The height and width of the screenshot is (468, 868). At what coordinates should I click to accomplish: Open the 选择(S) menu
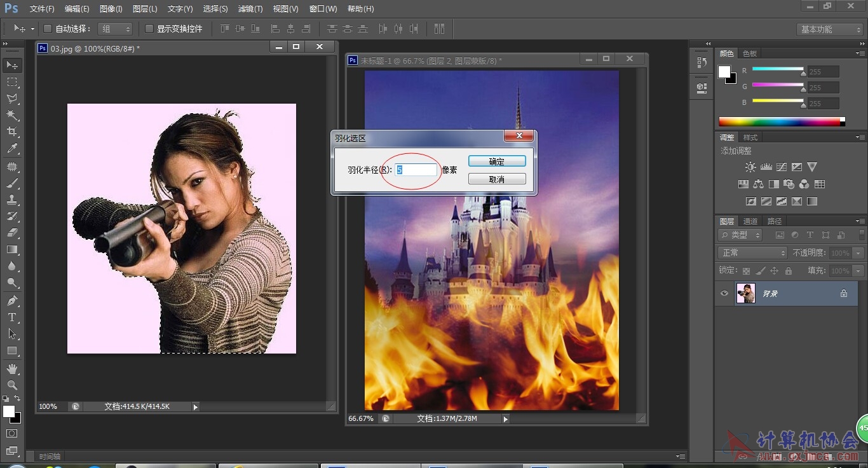coord(215,9)
